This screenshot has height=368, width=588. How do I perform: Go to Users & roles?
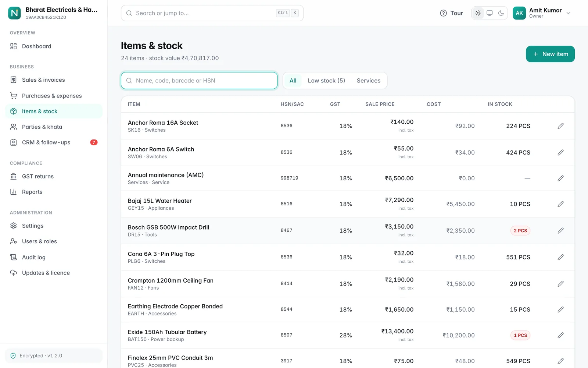click(x=54, y=241)
